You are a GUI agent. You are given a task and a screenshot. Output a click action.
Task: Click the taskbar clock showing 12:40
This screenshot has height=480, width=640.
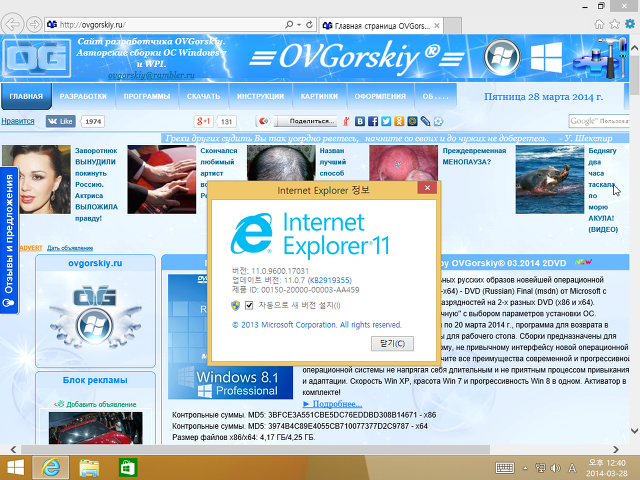[x=607, y=468]
